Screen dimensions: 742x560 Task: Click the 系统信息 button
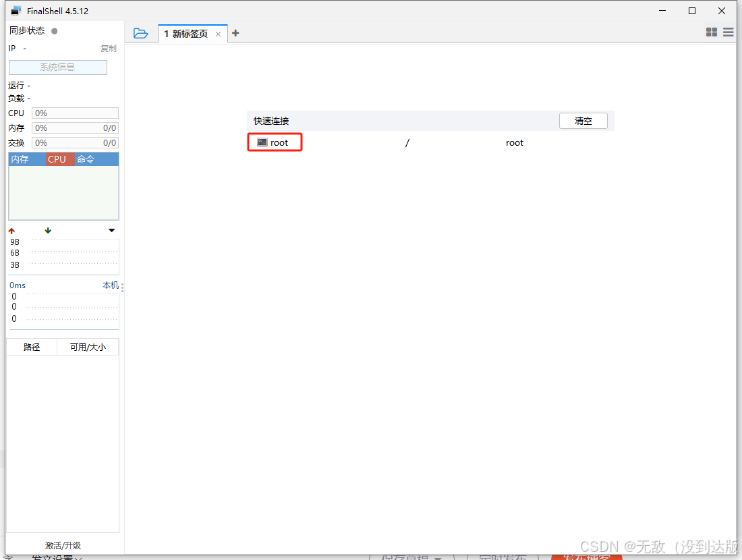[58, 67]
